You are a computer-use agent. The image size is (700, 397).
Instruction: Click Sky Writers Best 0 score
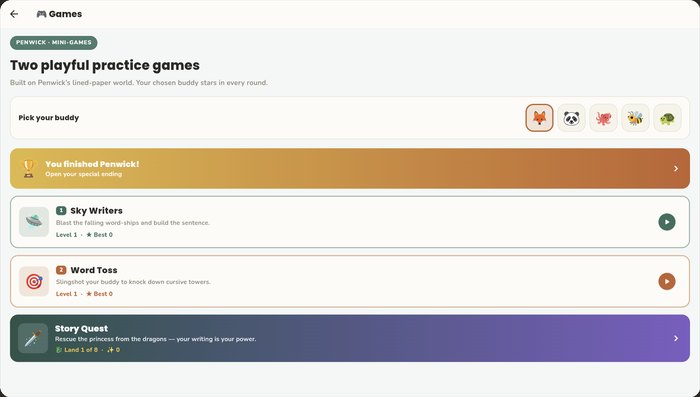tap(100, 234)
